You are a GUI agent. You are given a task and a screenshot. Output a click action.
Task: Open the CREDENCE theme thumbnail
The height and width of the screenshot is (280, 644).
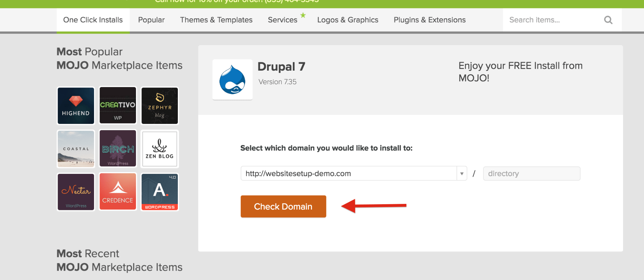(x=118, y=192)
